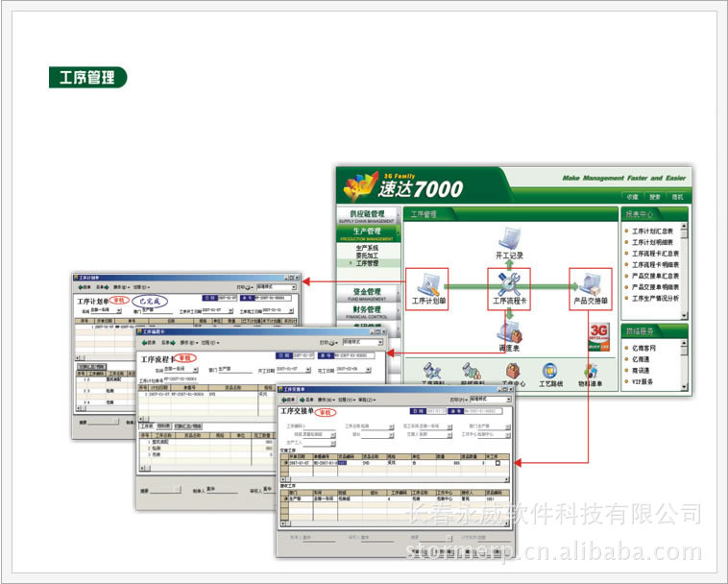Click the print icon in 工序计划单 window
728x584 pixels.
(250, 287)
